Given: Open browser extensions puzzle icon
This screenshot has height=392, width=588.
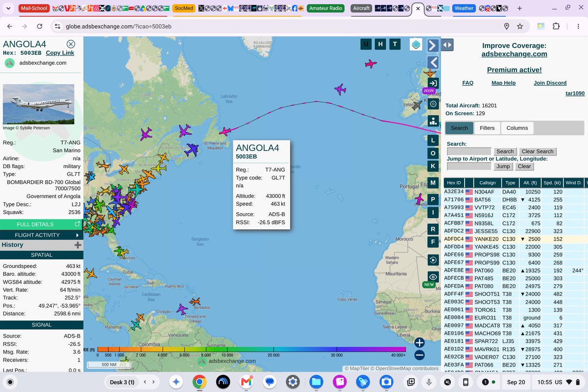Looking at the screenshot, I should (556, 26).
